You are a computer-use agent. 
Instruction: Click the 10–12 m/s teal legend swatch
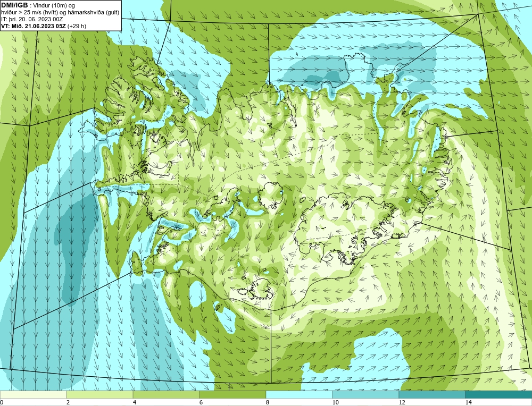(x=366, y=394)
